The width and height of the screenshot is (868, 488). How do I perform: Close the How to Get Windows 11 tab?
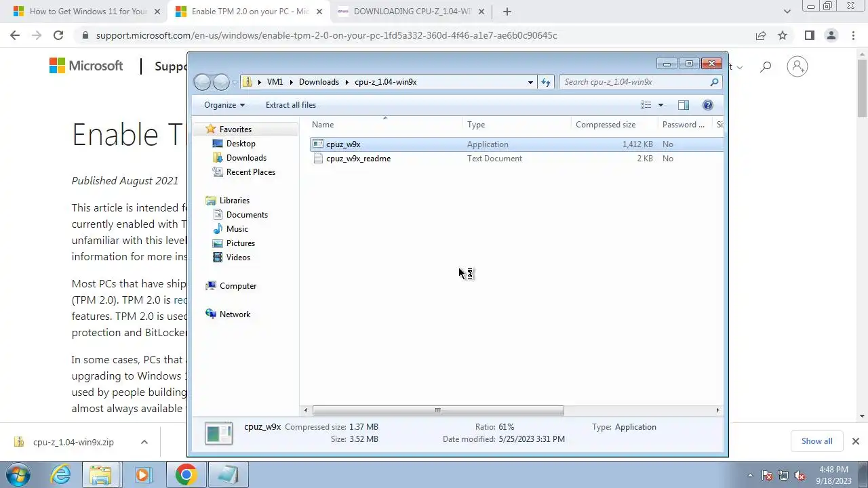point(157,12)
